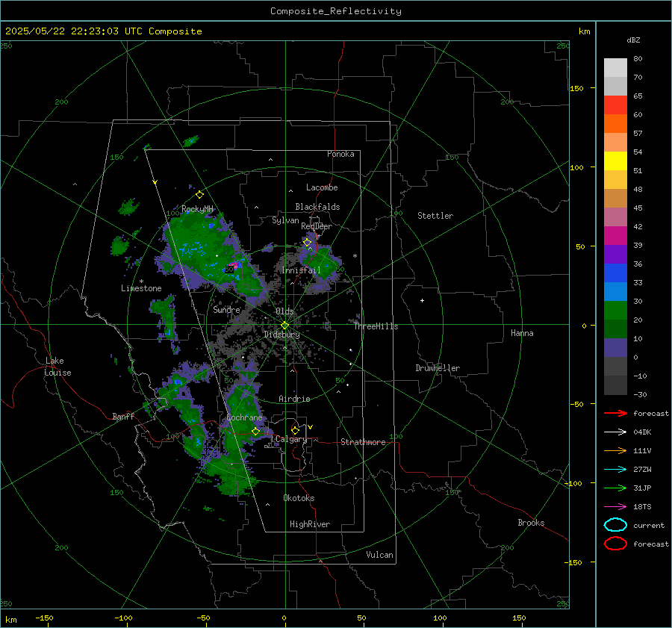The height and width of the screenshot is (628, 672).
Task: Click the magenta 18TS arrow icon
Action: [x=615, y=507]
